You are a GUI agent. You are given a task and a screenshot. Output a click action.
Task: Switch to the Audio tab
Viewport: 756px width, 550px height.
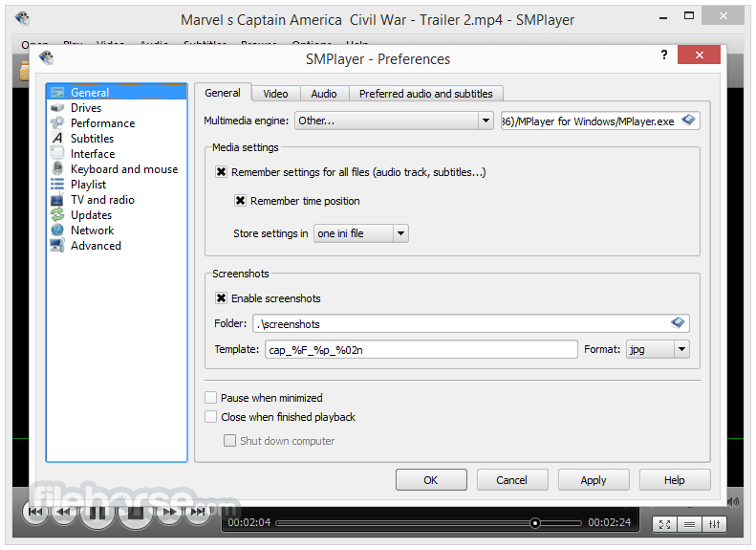(323, 94)
